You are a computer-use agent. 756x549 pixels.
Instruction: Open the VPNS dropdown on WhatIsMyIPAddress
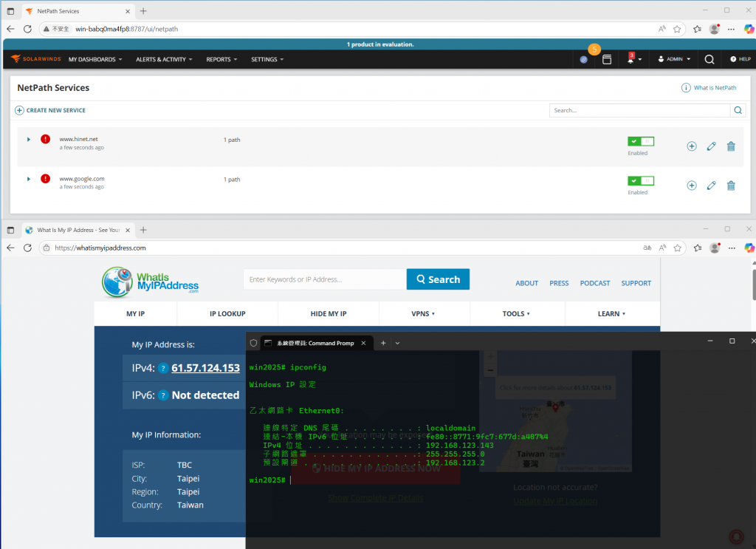click(x=423, y=313)
